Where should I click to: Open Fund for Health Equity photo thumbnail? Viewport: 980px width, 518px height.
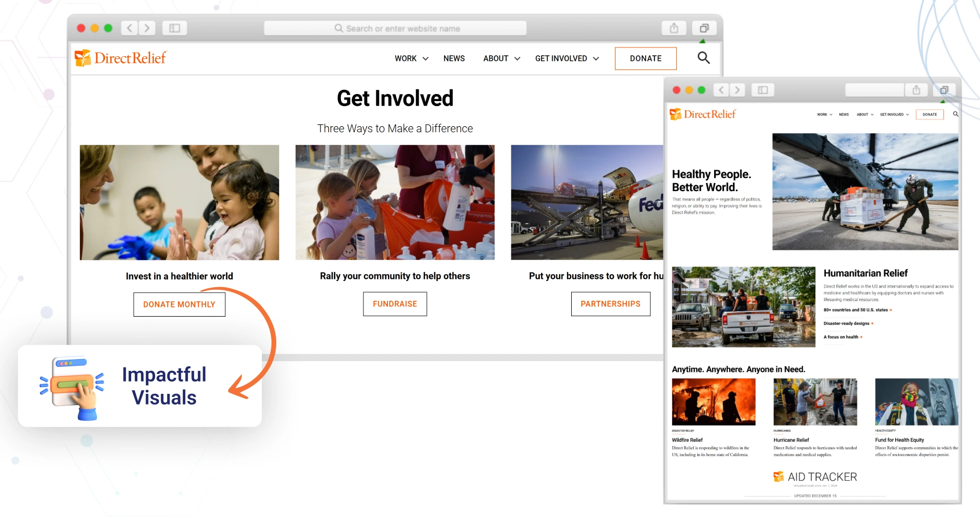point(917,402)
